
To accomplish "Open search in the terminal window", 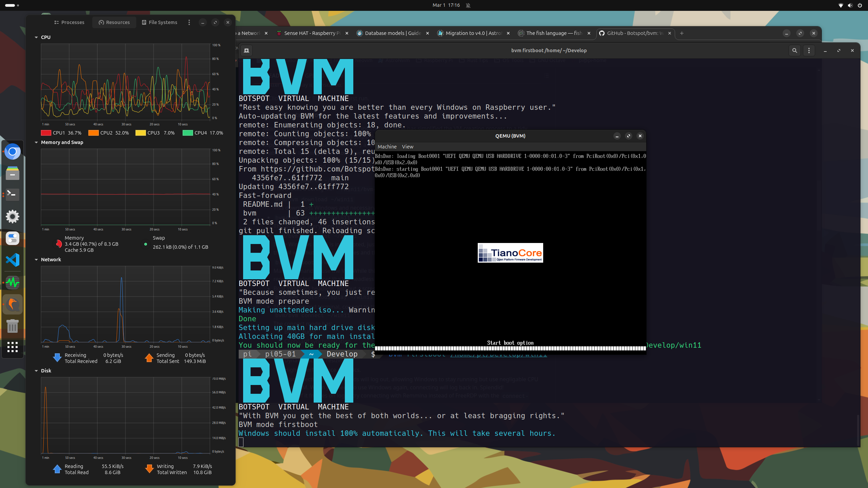I will [794, 50].
